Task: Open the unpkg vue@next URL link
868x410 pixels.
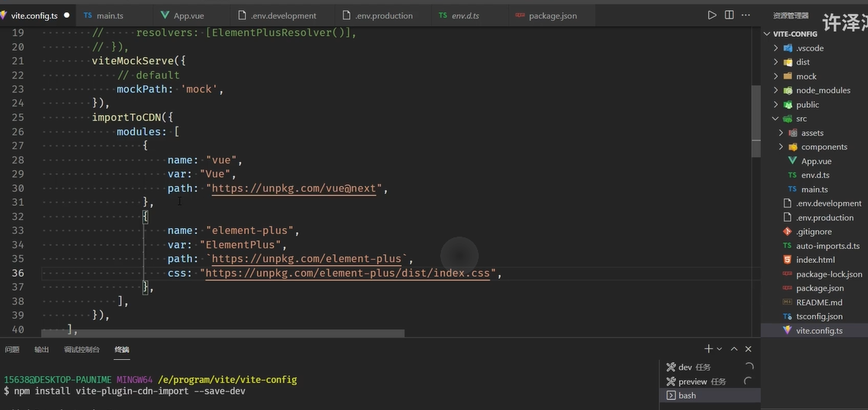Action: [294, 189]
